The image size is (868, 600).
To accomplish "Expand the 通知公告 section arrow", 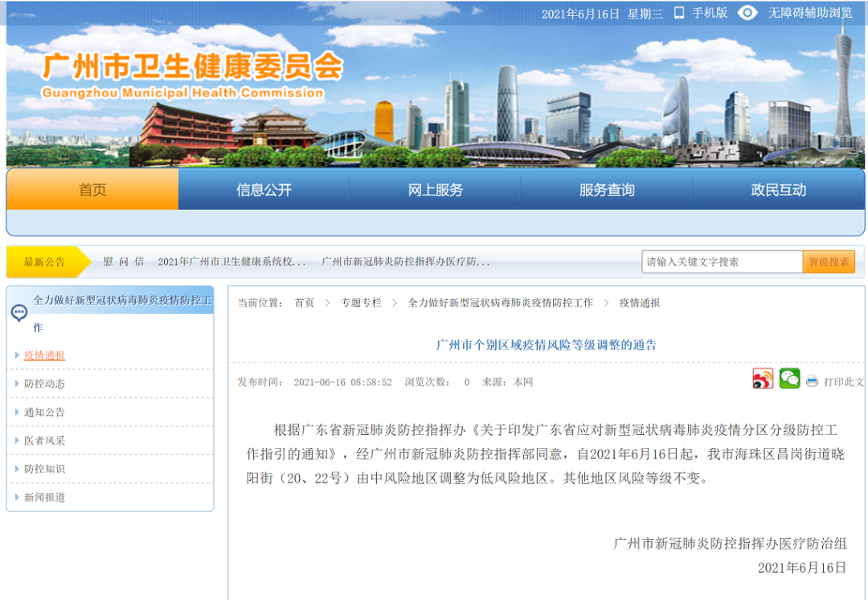I will coord(18,413).
